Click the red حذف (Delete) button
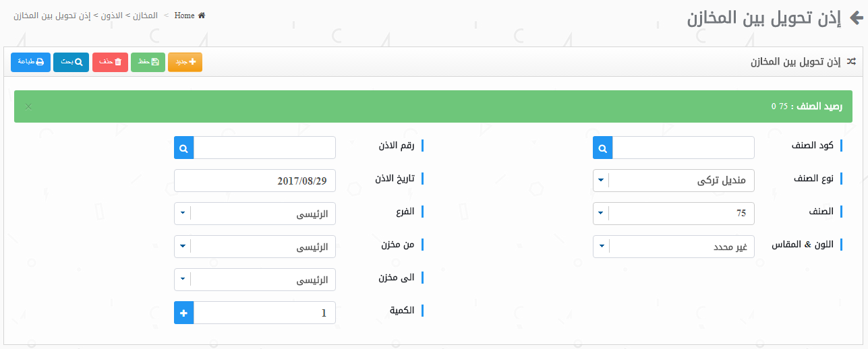Viewport: 868px width, 349px height. tap(110, 62)
